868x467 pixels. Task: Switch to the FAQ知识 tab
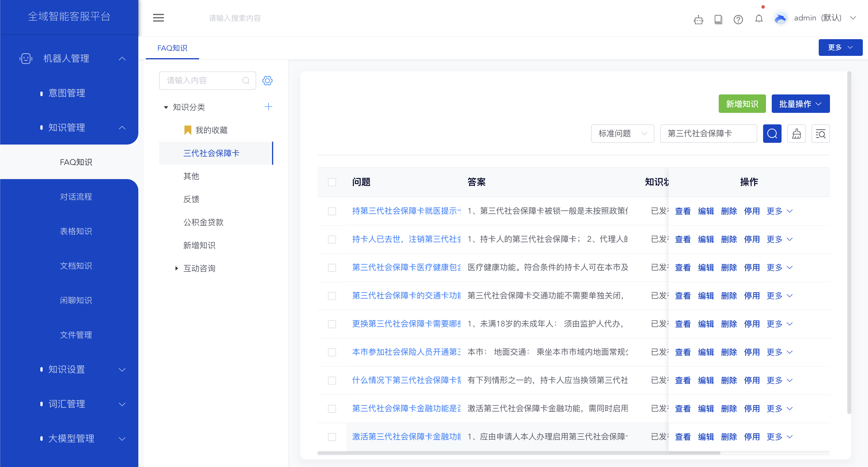(172, 48)
